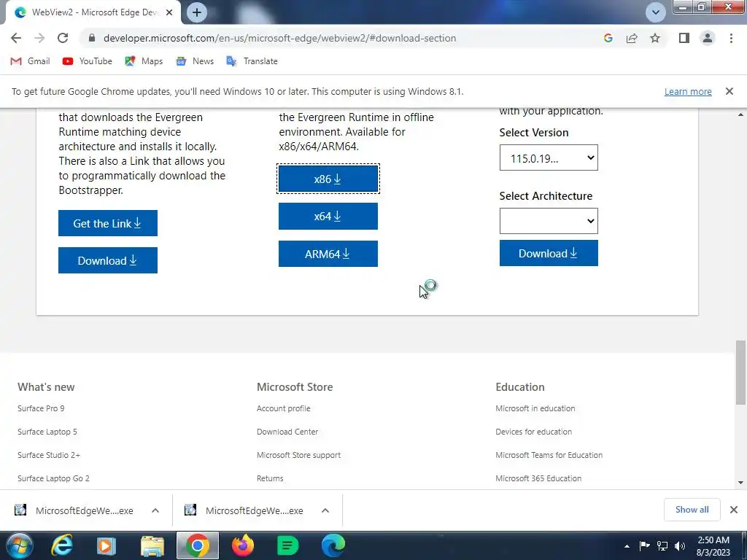Viewport: 747px width, 560px height.
Task: Open Surface Laptop 5 link
Action: point(47,432)
